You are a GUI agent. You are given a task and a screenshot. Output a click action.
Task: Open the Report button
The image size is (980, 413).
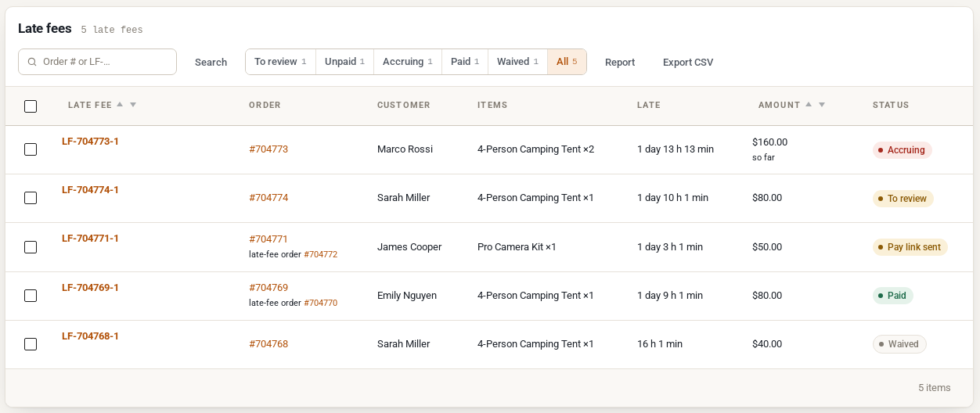click(620, 63)
